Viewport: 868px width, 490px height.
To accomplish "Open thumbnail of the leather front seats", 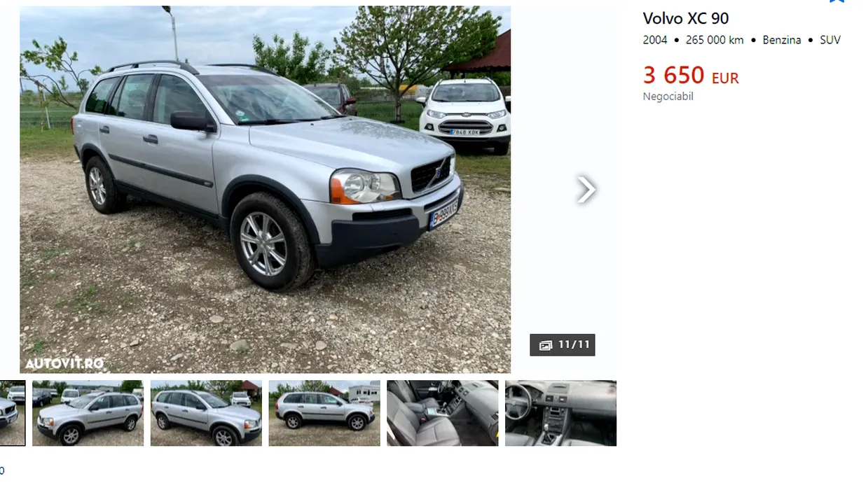I will pos(443,413).
